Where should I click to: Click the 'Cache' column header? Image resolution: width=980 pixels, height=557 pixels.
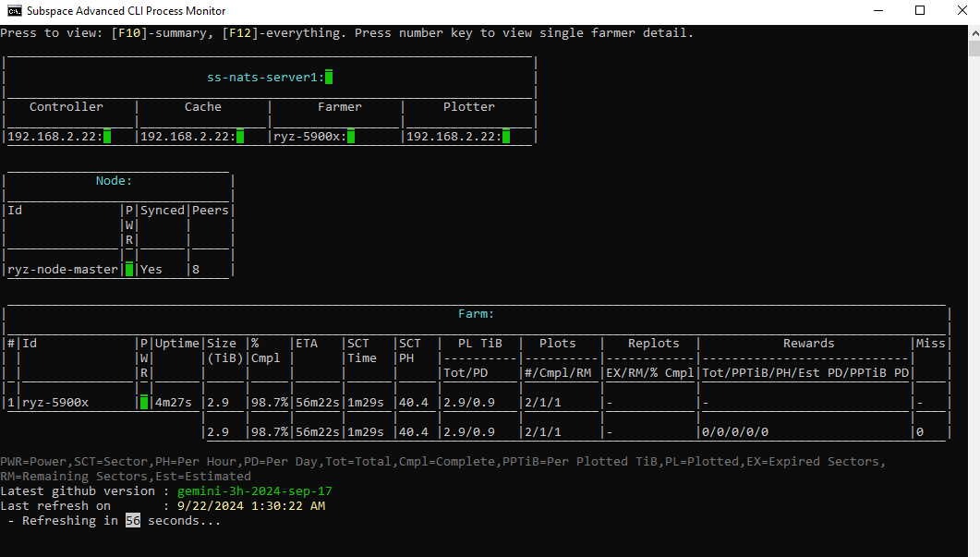203,107
